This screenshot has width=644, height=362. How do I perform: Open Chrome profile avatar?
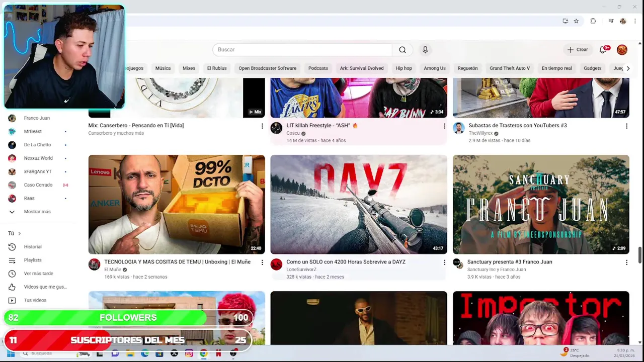(x=623, y=21)
